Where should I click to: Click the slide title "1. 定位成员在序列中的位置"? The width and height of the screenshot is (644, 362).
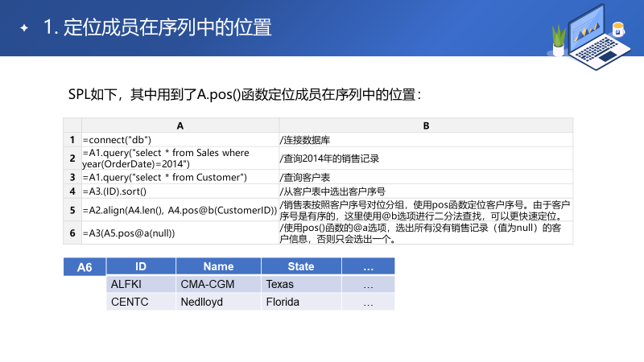(157, 27)
